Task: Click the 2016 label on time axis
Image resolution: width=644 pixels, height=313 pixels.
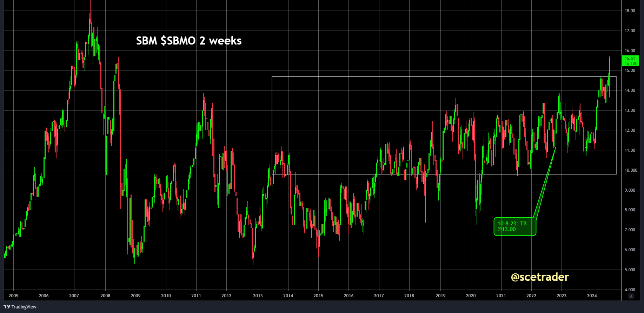Action: [348, 296]
